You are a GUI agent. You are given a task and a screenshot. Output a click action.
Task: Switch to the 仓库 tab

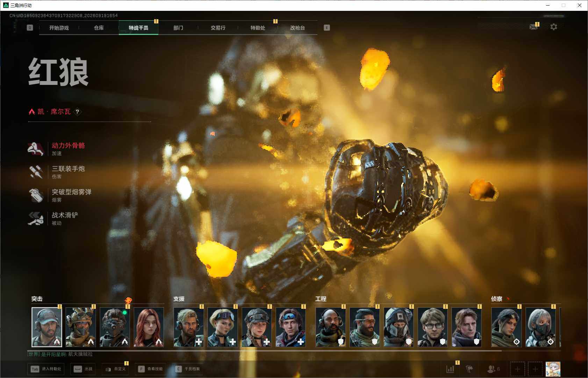pos(99,28)
